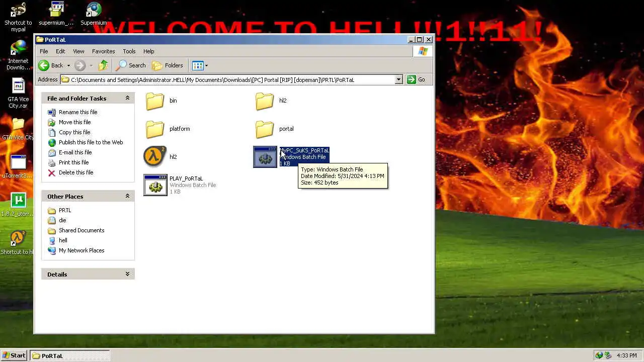Click the PLAY_PoRTaL file name text

tap(186, 178)
